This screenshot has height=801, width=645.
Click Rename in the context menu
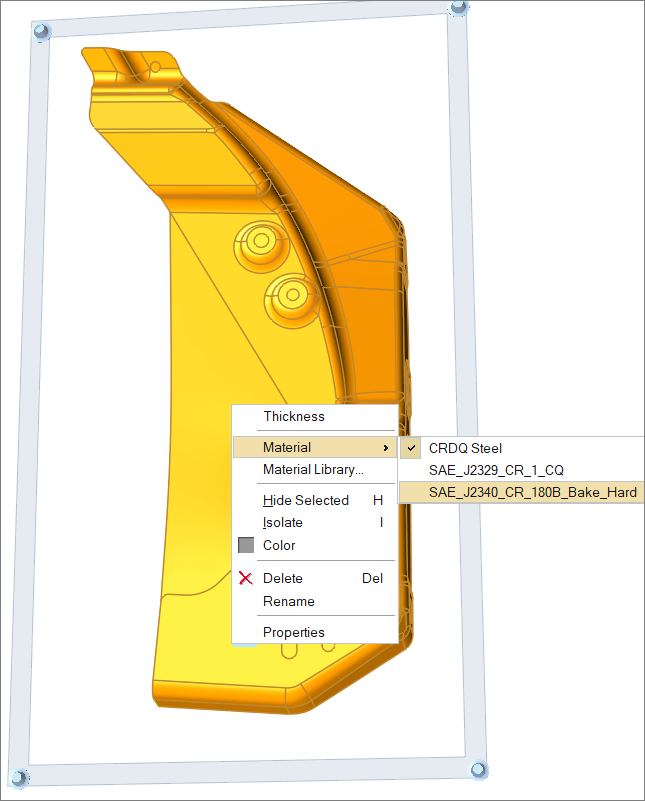(288, 601)
